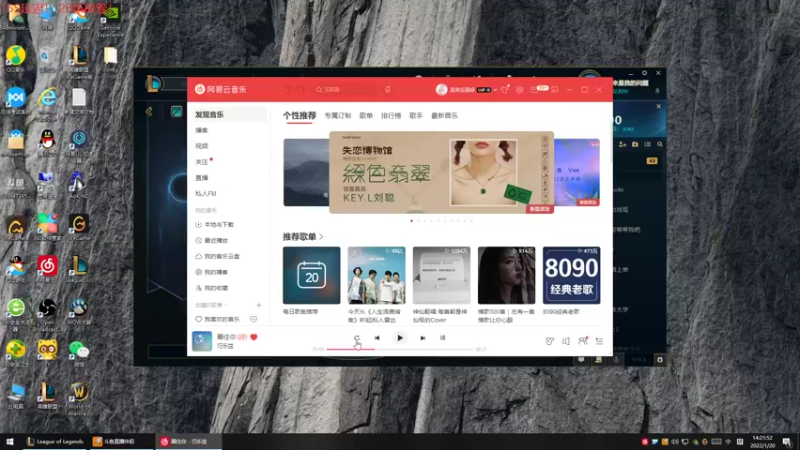Go forward with the right navigation arrow
The height and width of the screenshot is (450, 800).
302,90
